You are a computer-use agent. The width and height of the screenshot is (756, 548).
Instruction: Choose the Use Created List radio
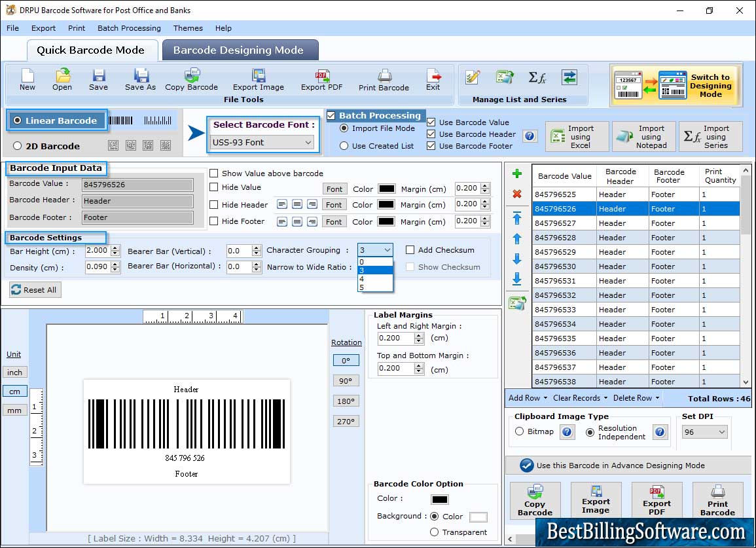click(x=344, y=146)
